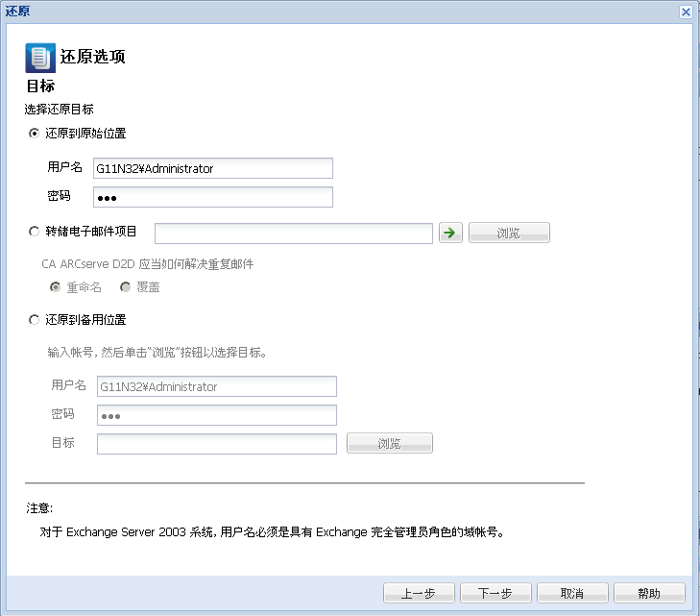The image size is (700, 616).
Task: Click the alternate location 用户名 field
Action: [216, 386]
